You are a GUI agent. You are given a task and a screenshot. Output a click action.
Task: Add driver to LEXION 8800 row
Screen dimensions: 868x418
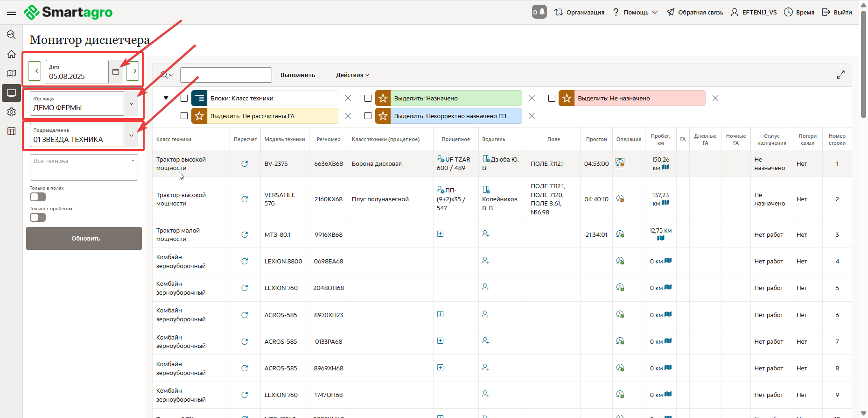485,261
